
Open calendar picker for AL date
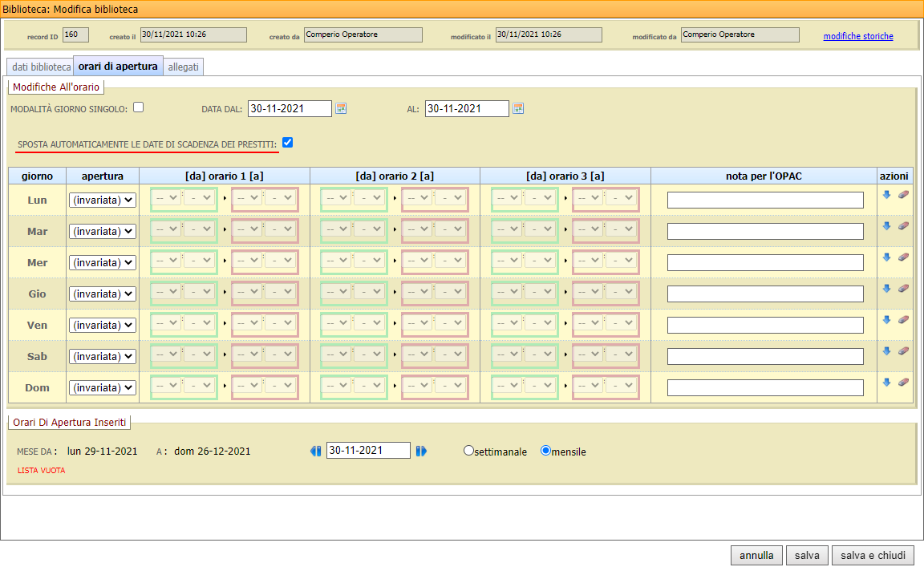click(x=518, y=108)
